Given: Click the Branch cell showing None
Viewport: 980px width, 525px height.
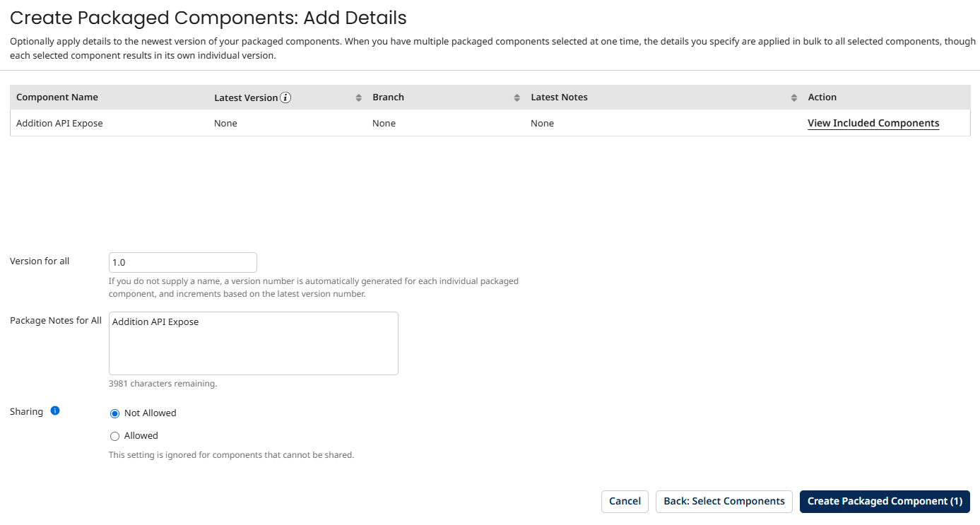Looking at the screenshot, I should [x=384, y=123].
